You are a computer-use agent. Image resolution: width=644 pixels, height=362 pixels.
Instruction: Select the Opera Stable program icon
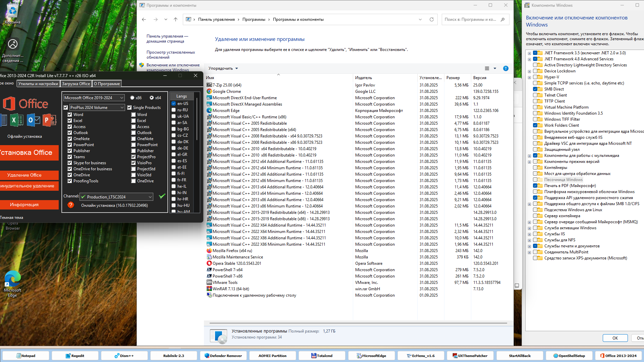(x=209, y=263)
